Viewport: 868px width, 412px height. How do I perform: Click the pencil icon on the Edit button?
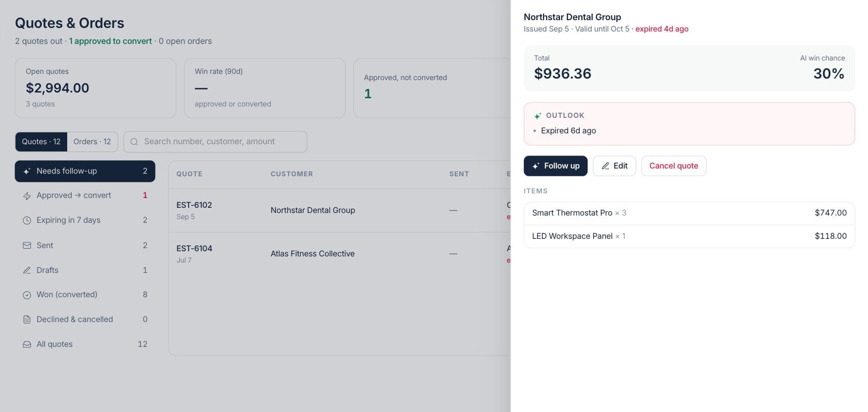point(606,166)
